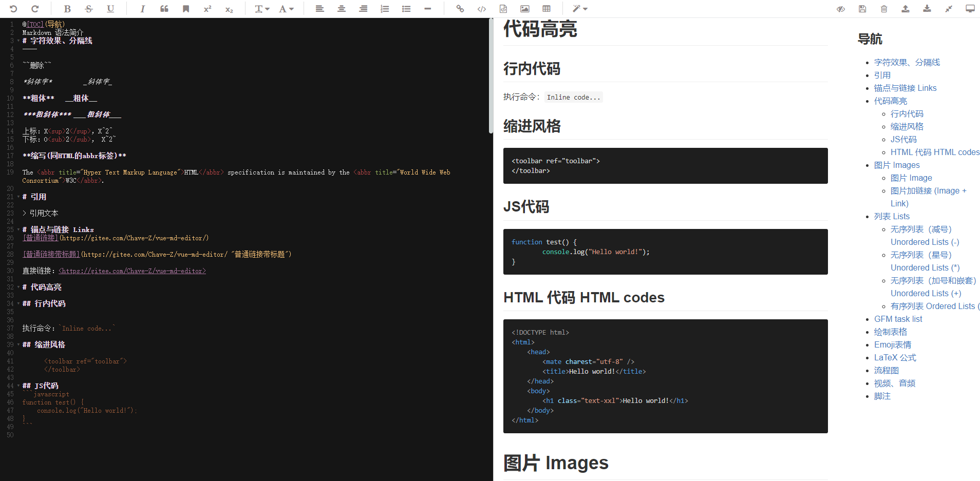The width and height of the screenshot is (980, 481).
Task: Collapse the '# 引用' heading fold arrow
Action: (18, 197)
